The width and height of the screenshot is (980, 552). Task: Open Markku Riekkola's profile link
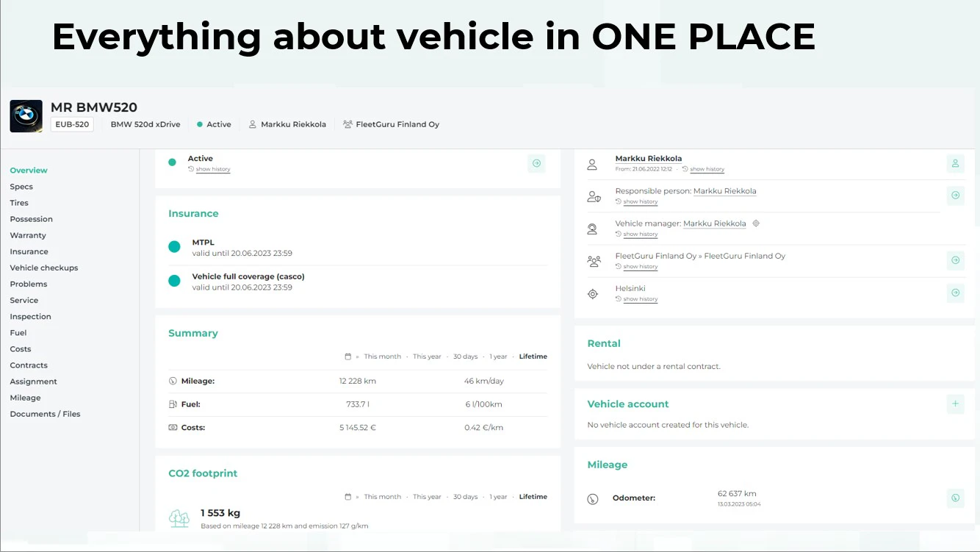pyautogui.click(x=648, y=158)
